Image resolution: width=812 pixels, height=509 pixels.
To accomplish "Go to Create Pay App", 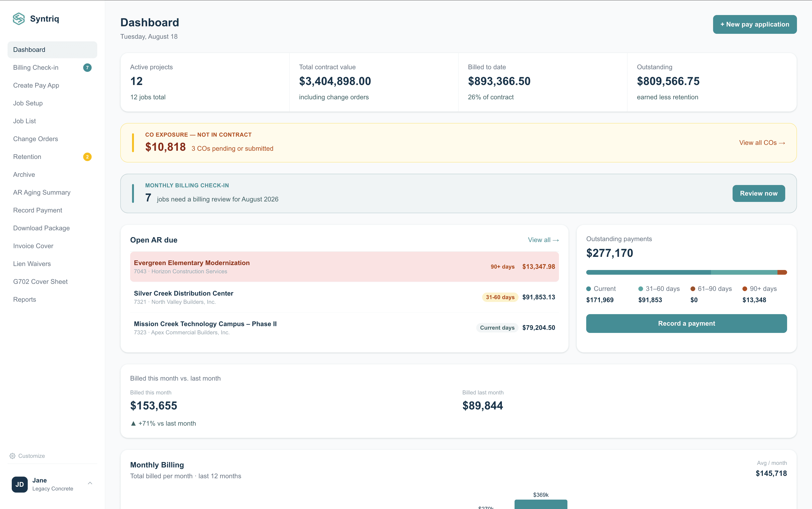I will pyautogui.click(x=52, y=85).
